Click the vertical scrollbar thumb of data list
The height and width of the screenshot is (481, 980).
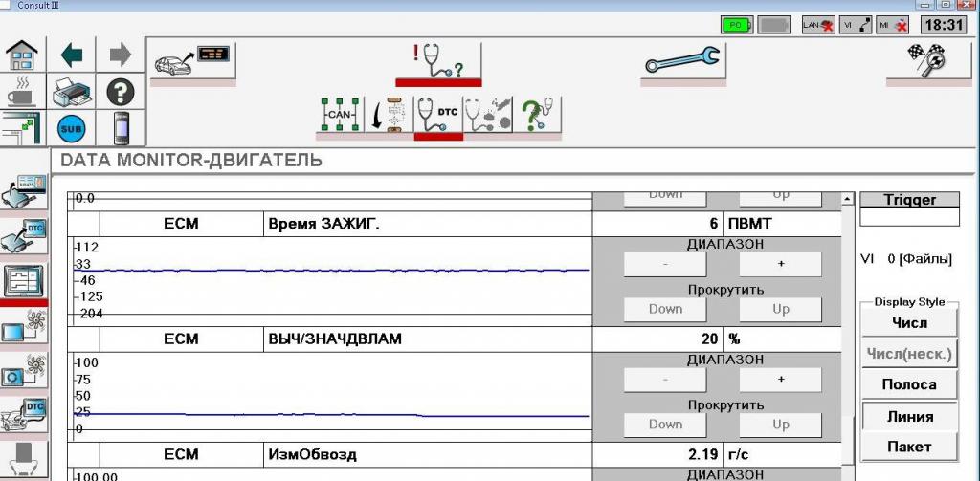pyautogui.click(x=848, y=439)
